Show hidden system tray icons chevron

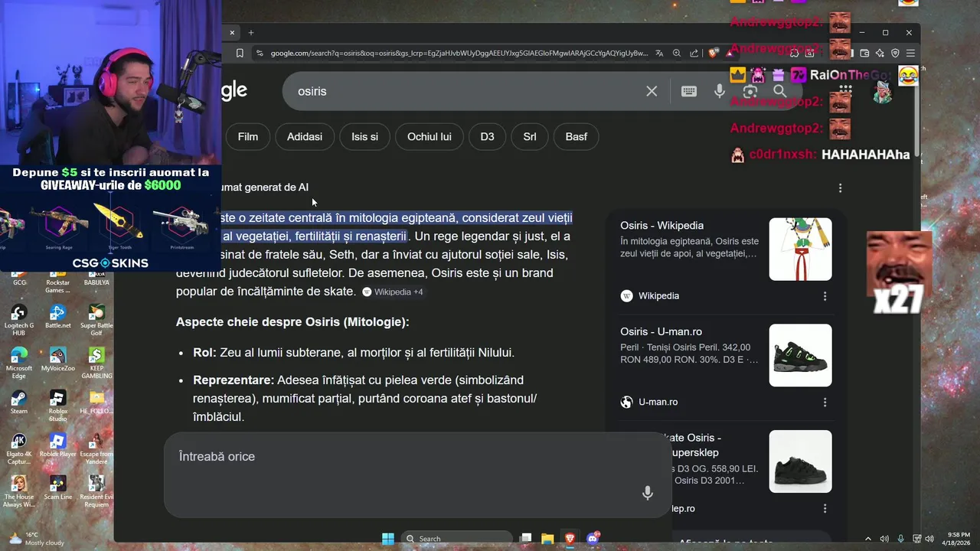click(x=869, y=539)
